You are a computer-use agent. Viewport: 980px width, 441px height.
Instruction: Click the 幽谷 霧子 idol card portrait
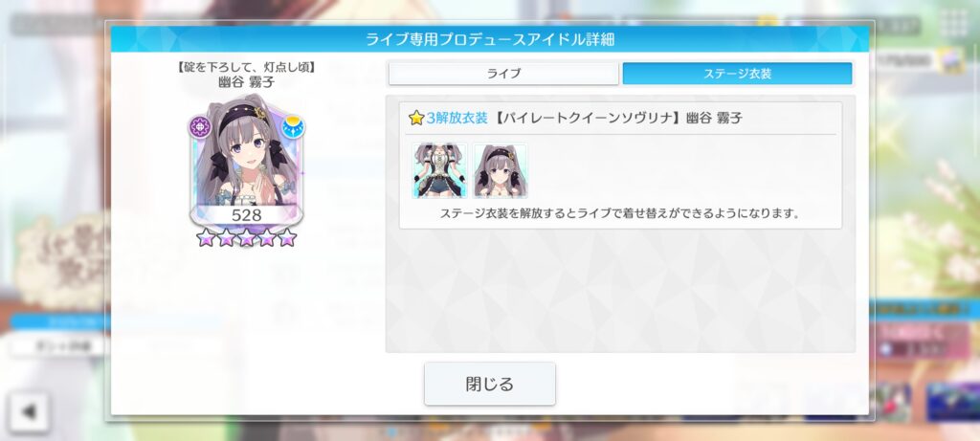pyautogui.click(x=246, y=161)
